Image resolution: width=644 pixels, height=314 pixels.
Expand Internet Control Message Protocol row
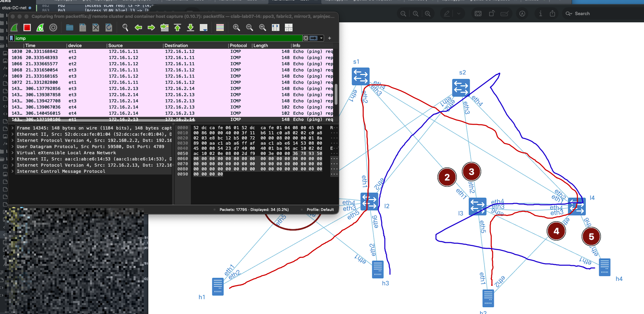pyautogui.click(x=13, y=171)
